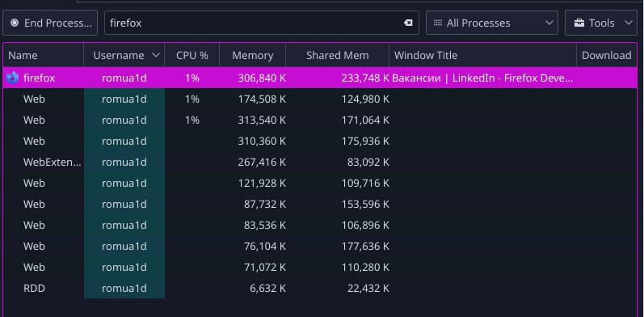644x317 pixels.
Task: Click the grid icon beside All Processes
Action: tap(438, 23)
